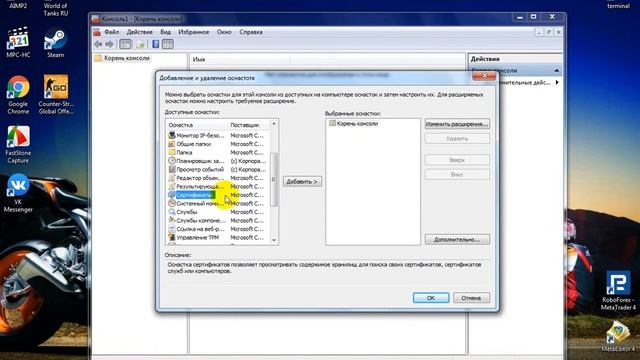Click the Back arrow in MMC toolbar
Image resolution: width=640 pixels, height=360 pixels.
click(x=98, y=44)
